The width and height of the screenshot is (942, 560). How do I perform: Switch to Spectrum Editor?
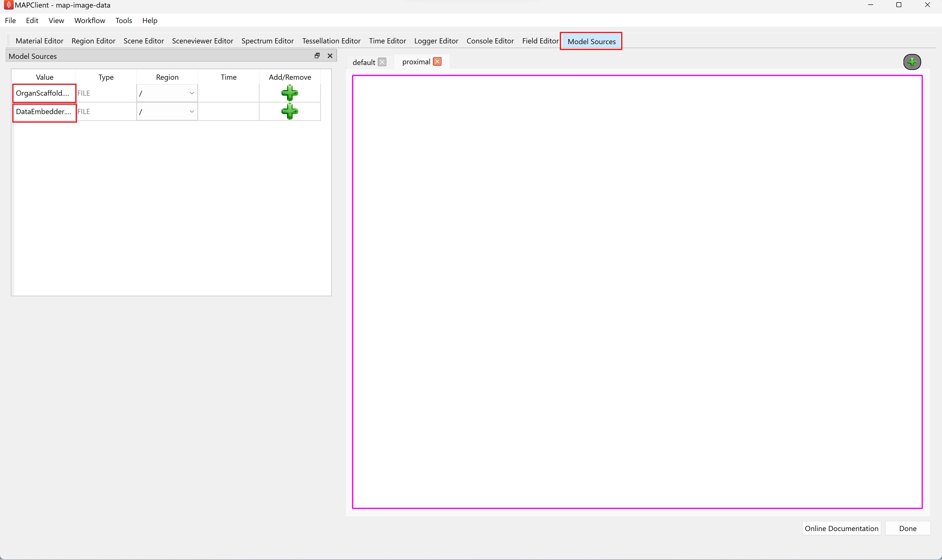[267, 41]
